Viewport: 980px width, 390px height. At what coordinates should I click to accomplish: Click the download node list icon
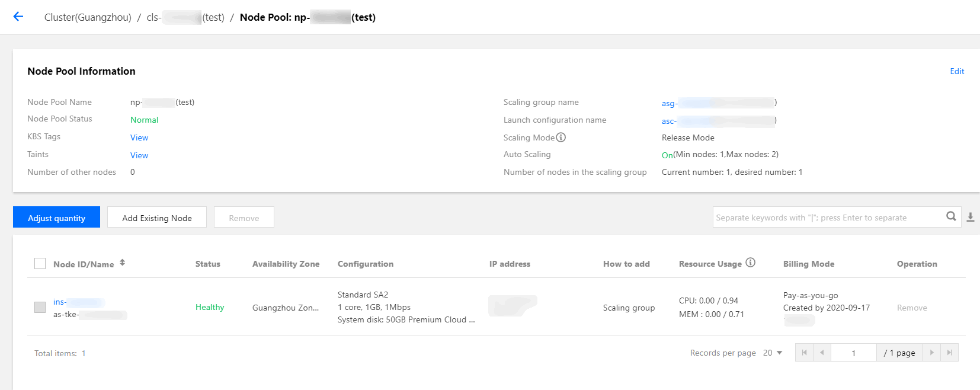point(971,217)
